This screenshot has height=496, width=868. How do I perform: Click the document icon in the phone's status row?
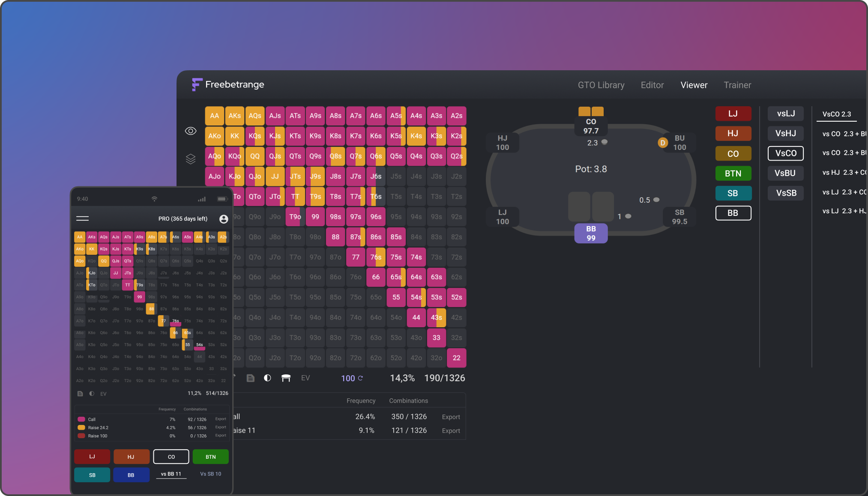(80, 393)
